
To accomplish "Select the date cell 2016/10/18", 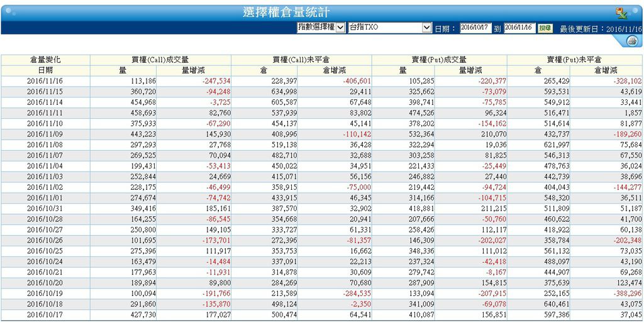I will pos(45,305).
